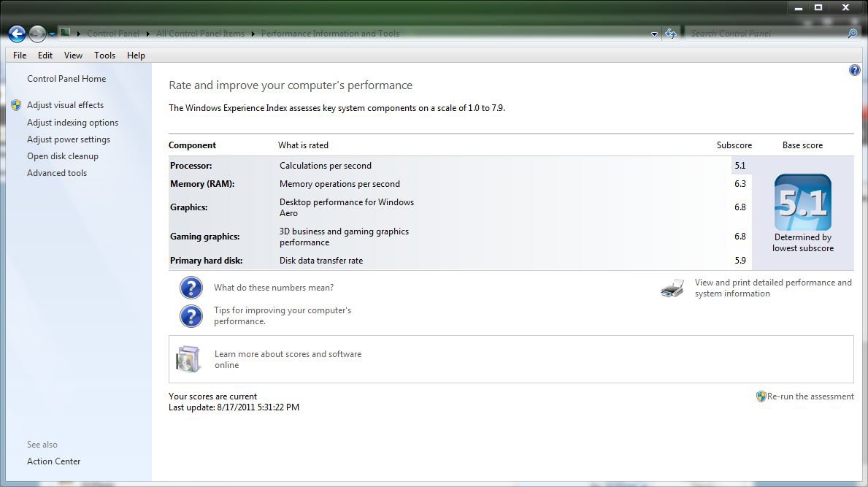The image size is (868, 487).
Task: Open the Help menu
Action: (x=136, y=55)
